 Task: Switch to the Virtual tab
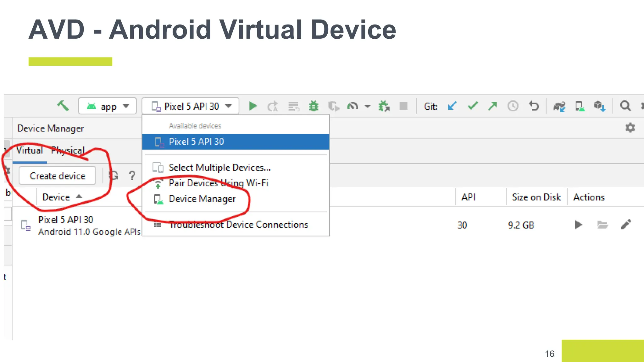[30, 151]
